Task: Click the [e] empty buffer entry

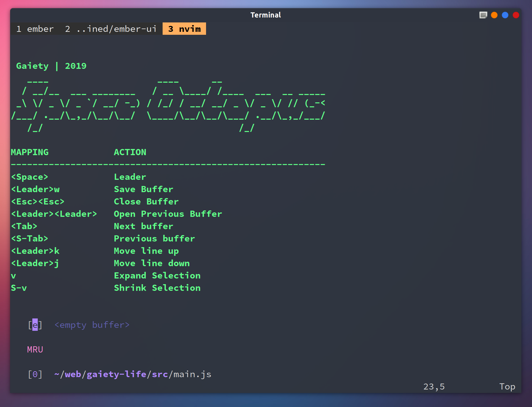Action: tap(79, 325)
